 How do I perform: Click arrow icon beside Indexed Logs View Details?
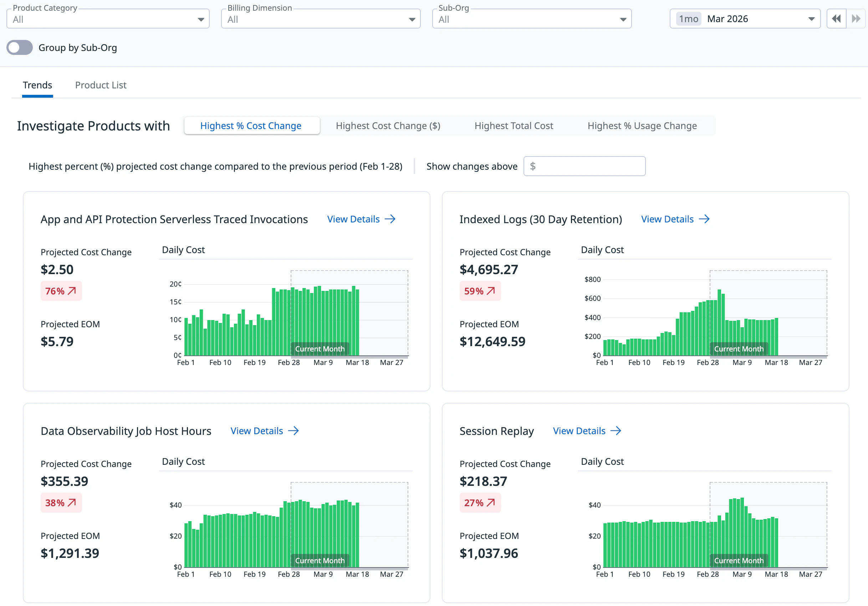click(x=704, y=219)
